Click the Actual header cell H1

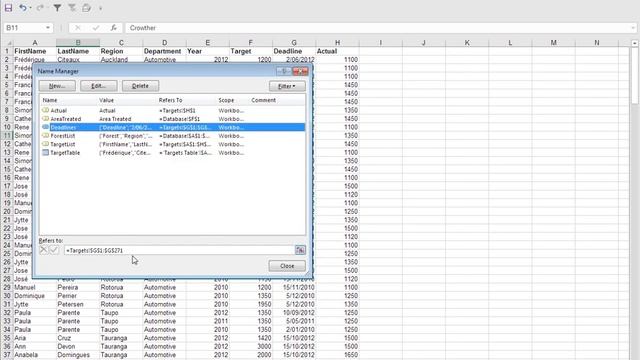tap(337, 51)
